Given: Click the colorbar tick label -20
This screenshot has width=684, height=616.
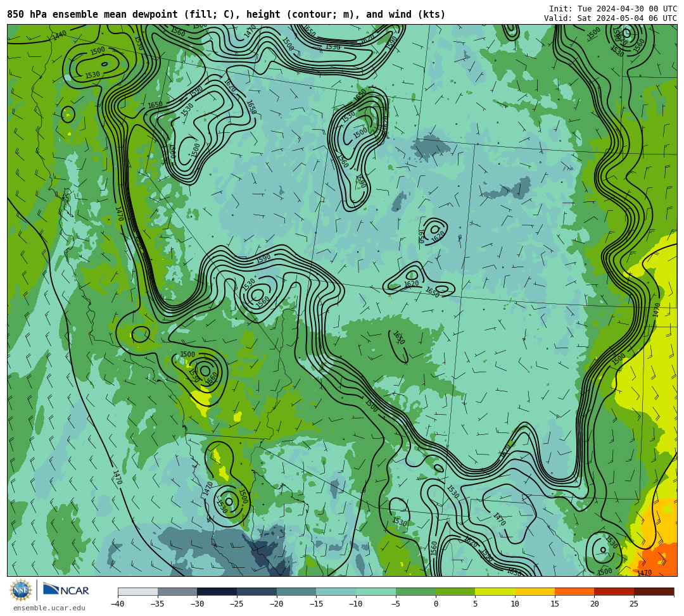Looking at the screenshot, I should (277, 604).
